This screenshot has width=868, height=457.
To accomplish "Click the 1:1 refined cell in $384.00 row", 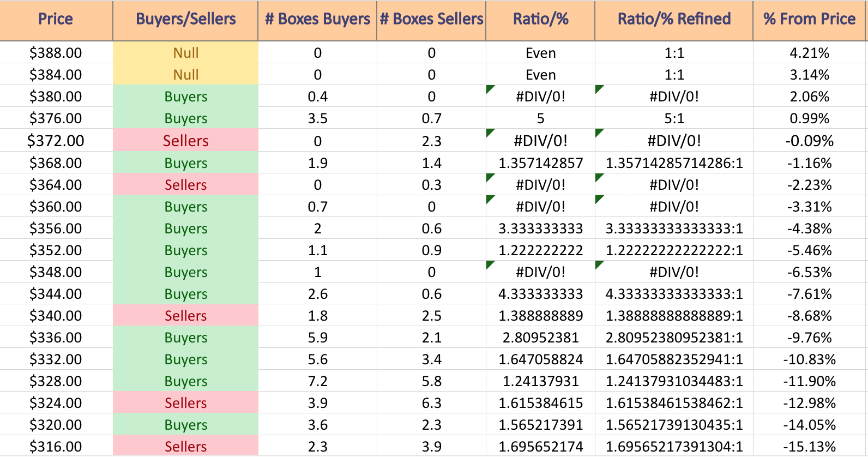I will pos(674,75).
